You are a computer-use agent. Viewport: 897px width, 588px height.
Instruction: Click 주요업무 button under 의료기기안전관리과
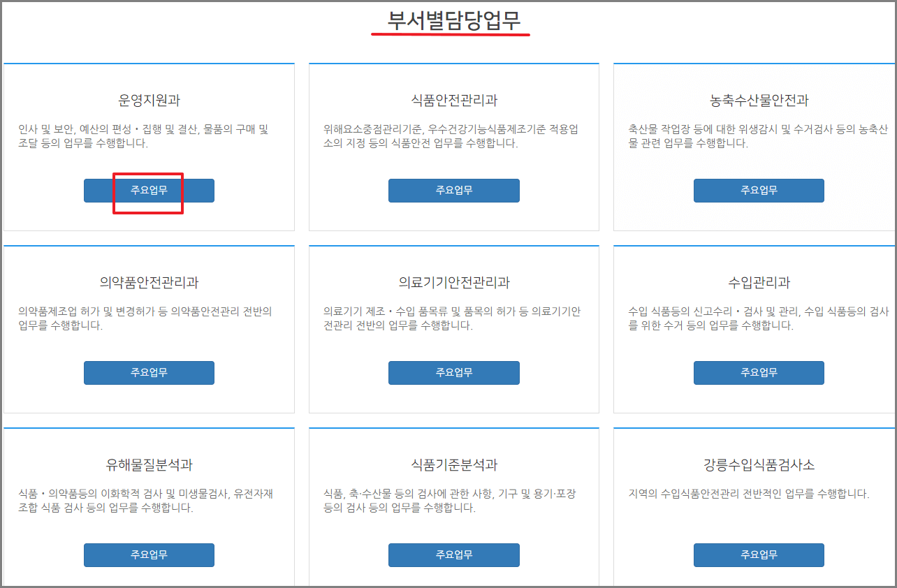(x=454, y=372)
